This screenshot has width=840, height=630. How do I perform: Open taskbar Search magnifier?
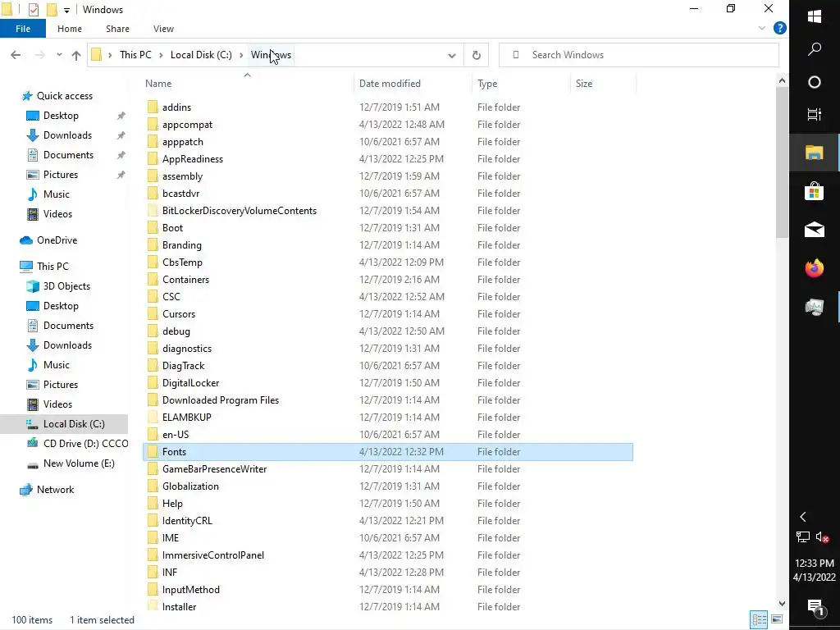click(815, 49)
